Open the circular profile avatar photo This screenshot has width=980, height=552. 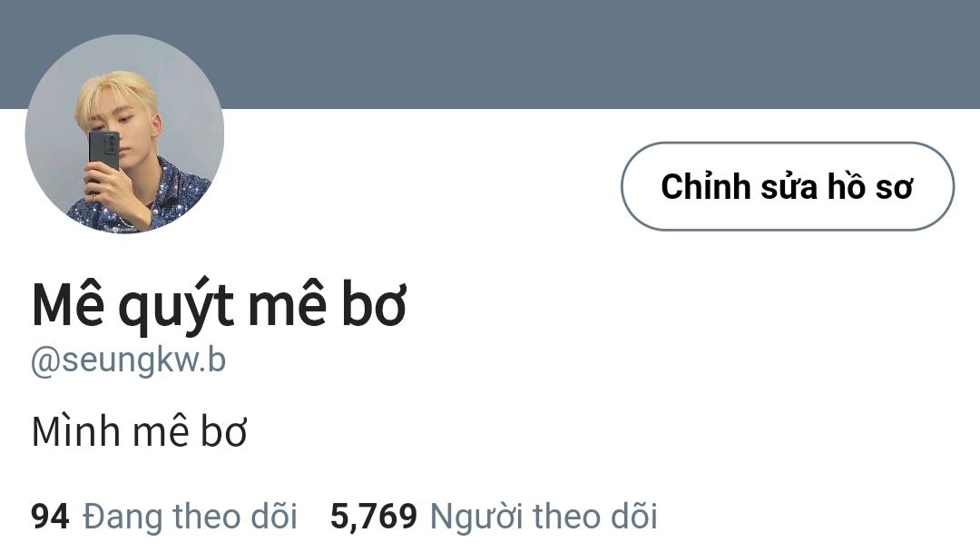coord(124,133)
